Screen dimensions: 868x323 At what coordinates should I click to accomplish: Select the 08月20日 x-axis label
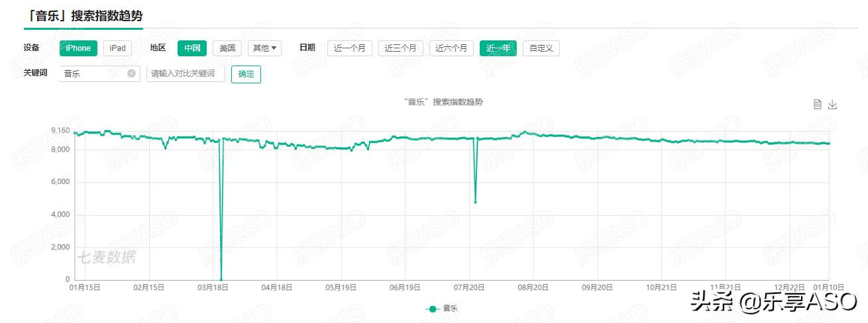click(533, 288)
